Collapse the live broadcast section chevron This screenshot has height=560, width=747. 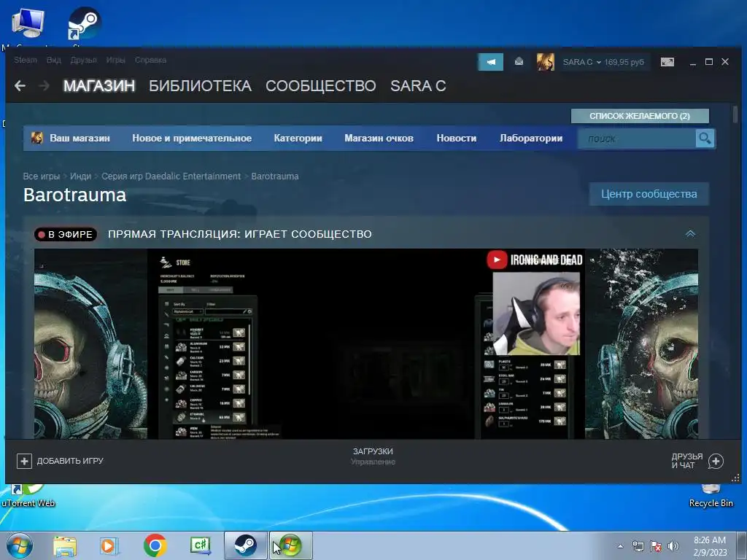(690, 234)
